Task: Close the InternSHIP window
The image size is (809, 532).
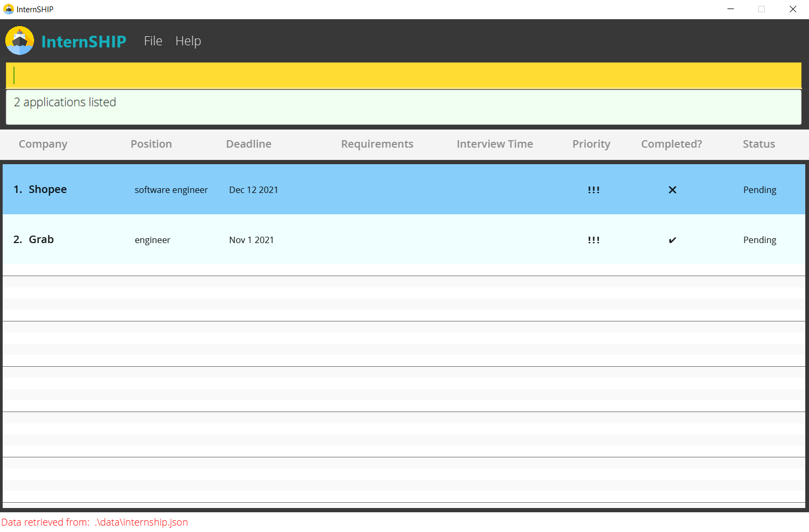Action: tap(793, 9)
